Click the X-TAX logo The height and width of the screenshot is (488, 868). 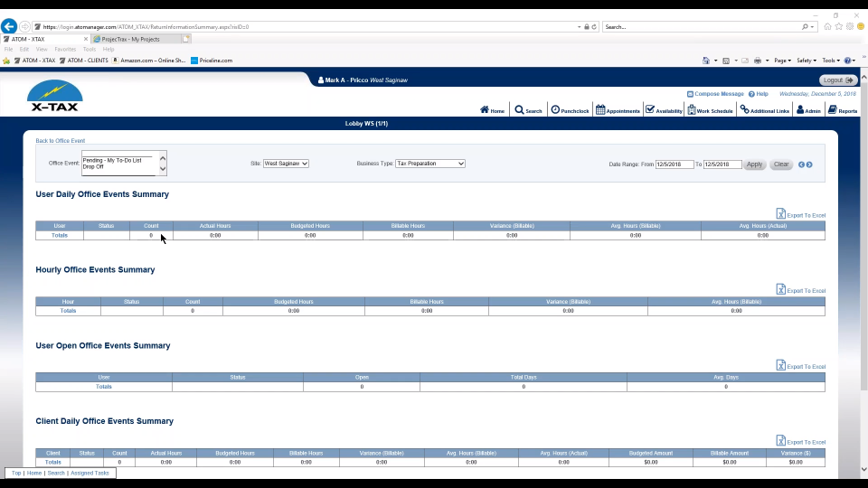[55, 96]
